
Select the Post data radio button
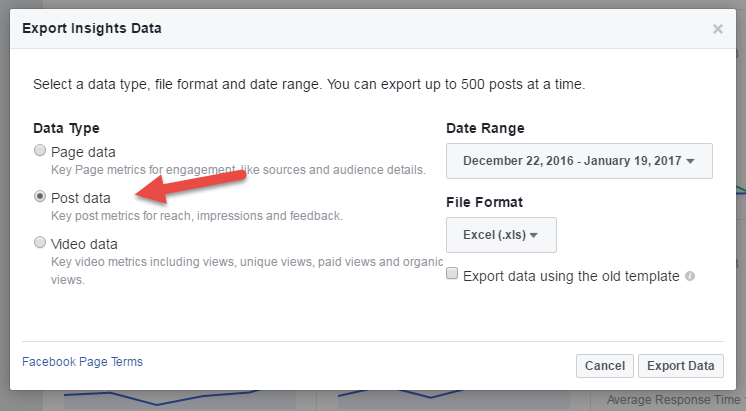40,196
